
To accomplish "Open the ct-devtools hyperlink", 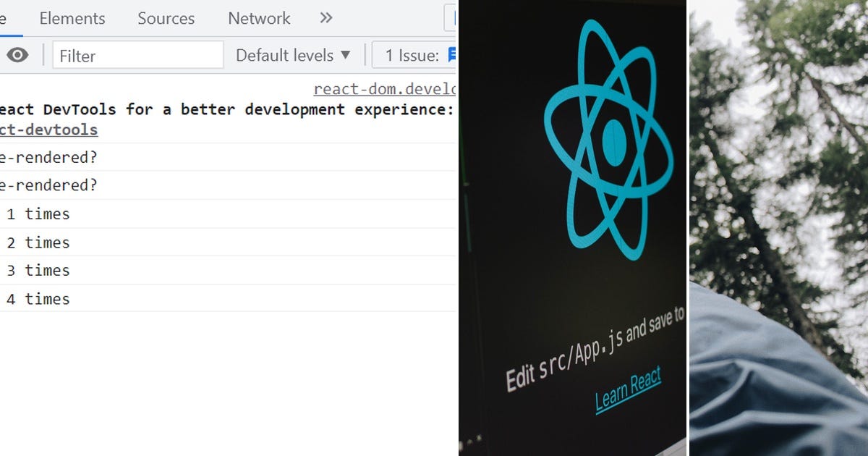I will point(49,130).
